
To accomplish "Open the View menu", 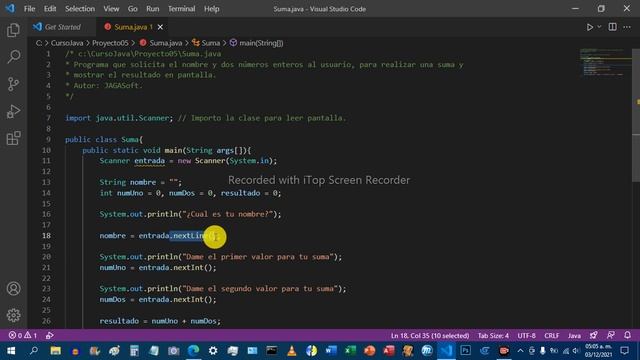I will pos(111,9).
